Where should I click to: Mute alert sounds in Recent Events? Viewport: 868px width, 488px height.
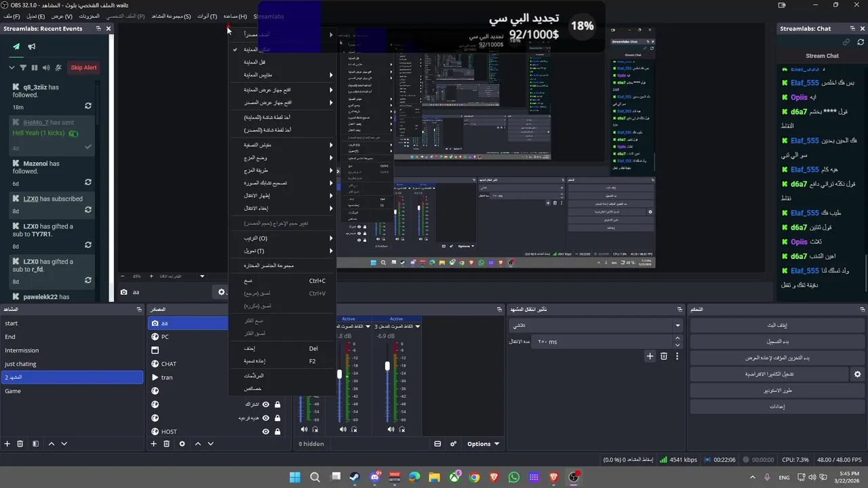[46, 68]
